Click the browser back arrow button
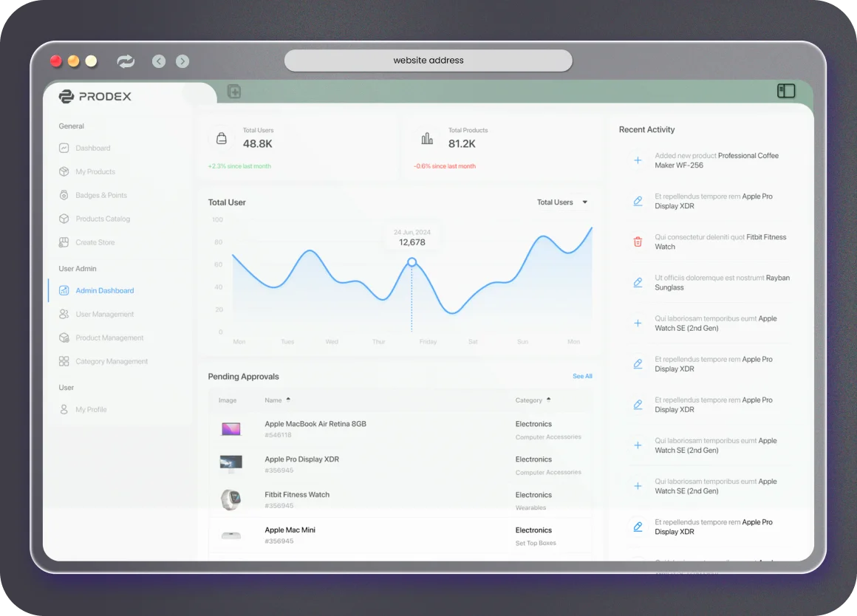The image size is (857, 616). pos(159,61)
